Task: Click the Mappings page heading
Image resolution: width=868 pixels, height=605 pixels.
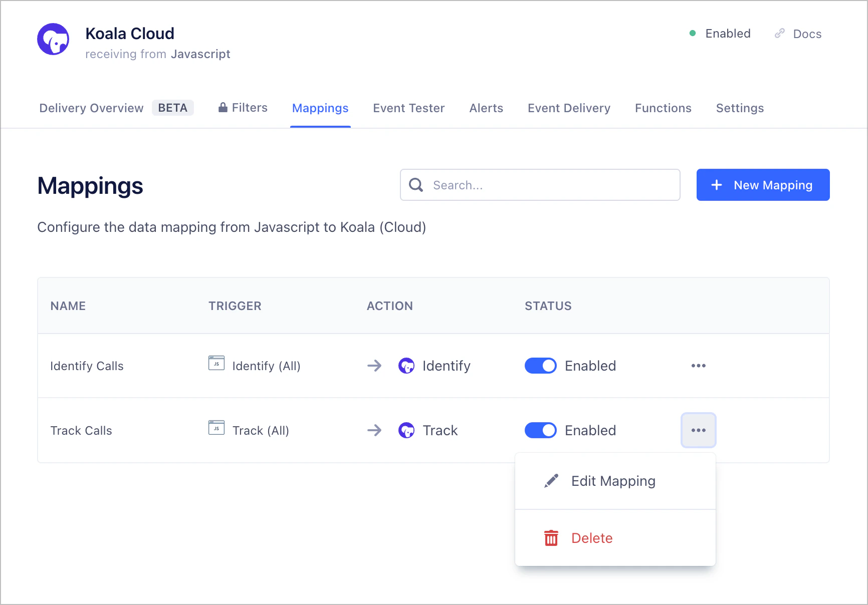Action: click(x=90, y=186)
